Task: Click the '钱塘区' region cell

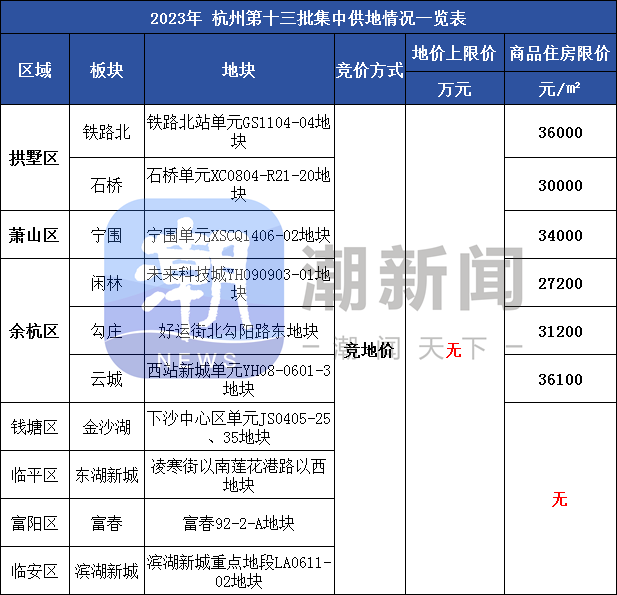Action: point(35,427)
